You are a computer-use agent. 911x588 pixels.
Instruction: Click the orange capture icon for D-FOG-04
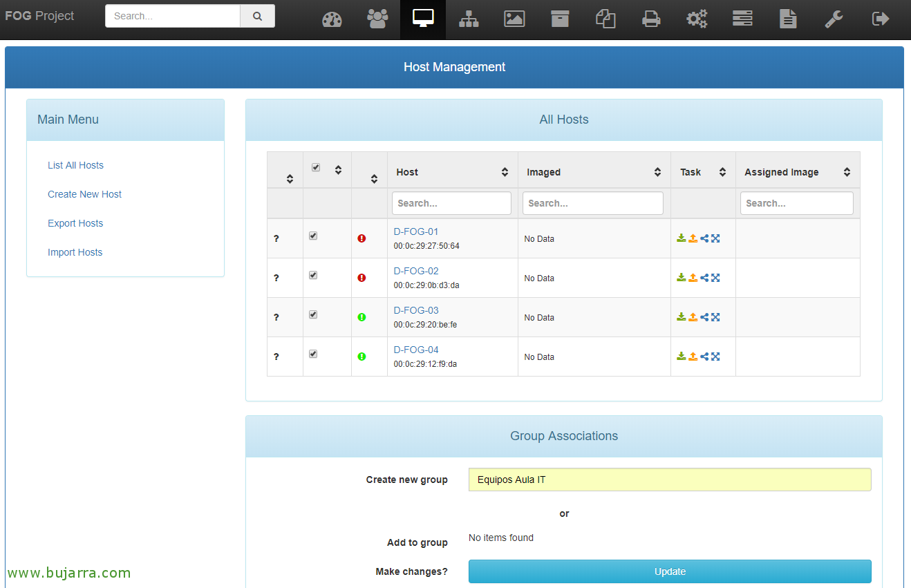tap(693, 357)
